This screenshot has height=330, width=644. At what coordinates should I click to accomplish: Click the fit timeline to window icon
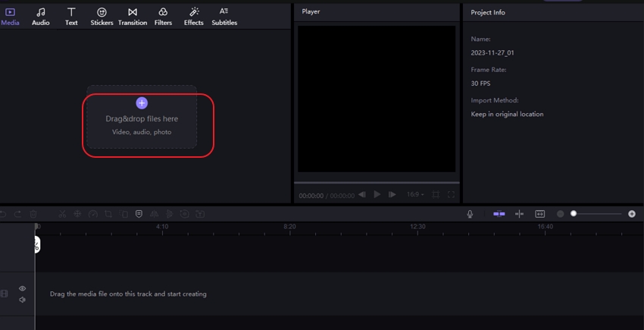[x=539, y=214]
